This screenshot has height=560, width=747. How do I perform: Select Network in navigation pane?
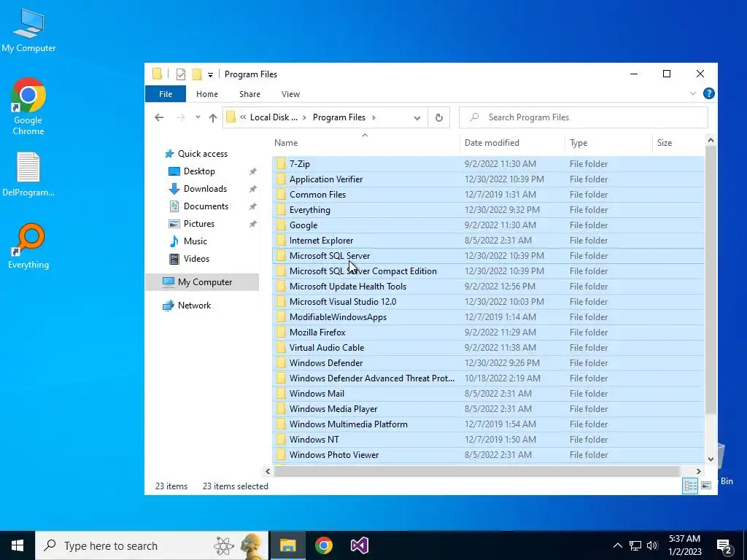click(194, 306)
